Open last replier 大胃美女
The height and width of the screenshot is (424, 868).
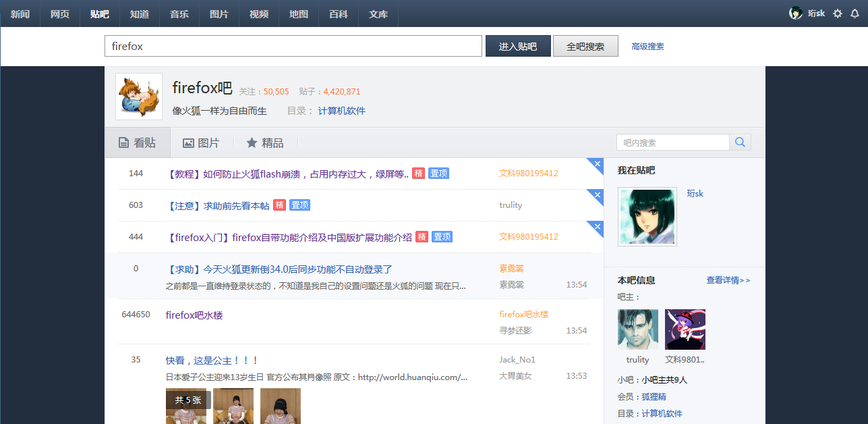tap(515, 376)
